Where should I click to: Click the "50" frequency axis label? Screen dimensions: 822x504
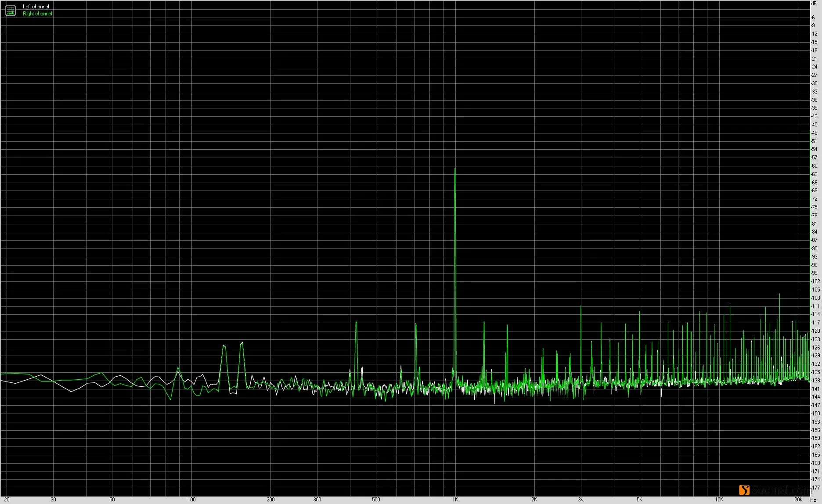[x=112, y=500]
